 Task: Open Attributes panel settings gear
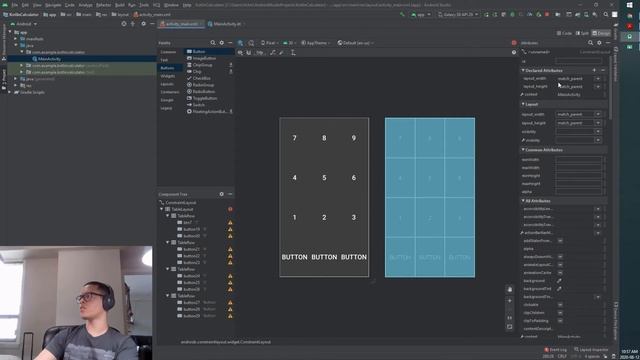coord(599,42)
